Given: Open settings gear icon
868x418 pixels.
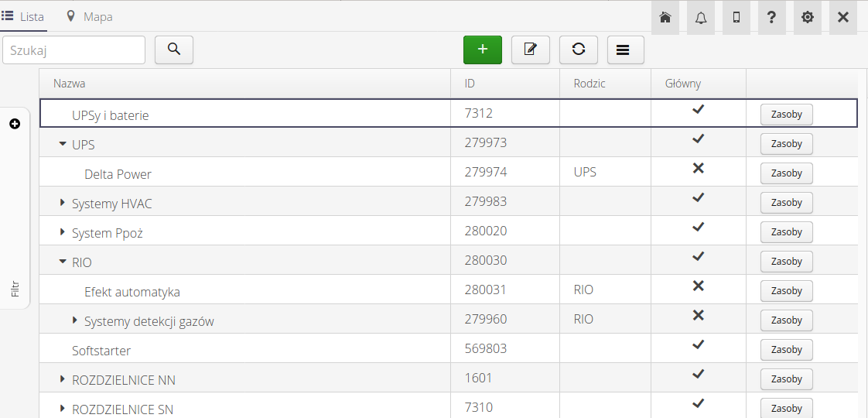Looking at the screenshot, I should coord(807,17).
